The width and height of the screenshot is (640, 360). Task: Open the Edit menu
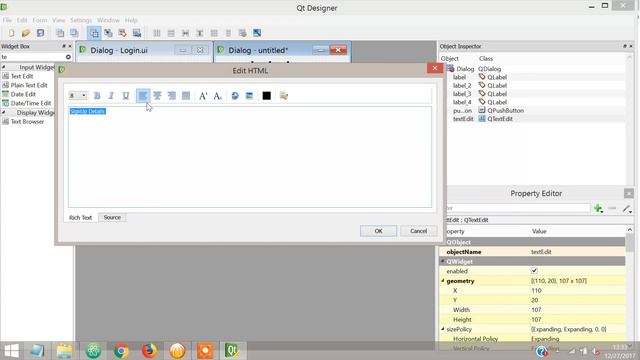(x=22, y=20)
